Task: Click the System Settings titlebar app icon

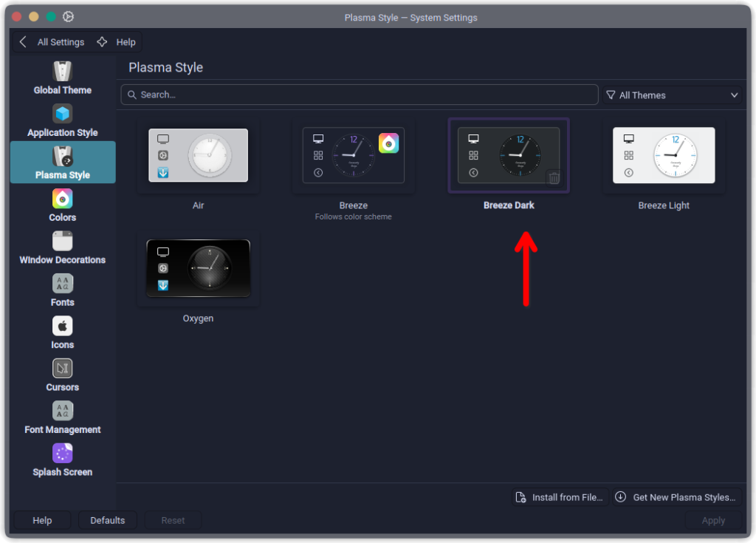Action: (69, 17)
